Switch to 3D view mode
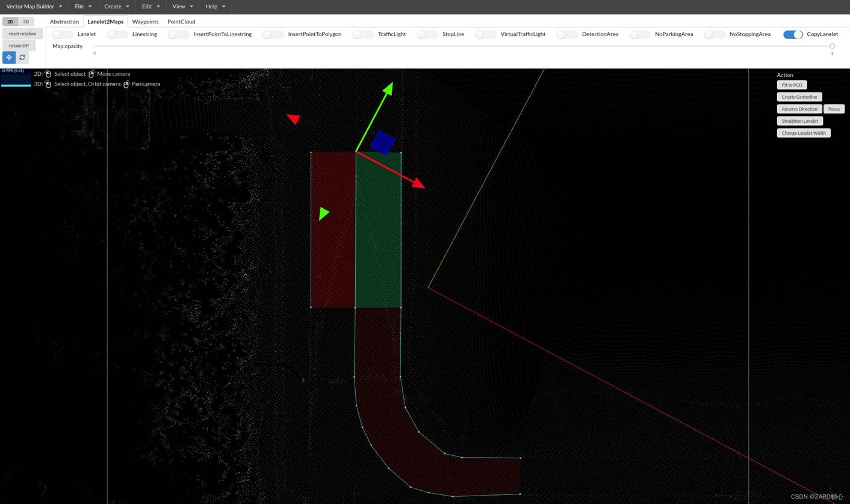Viewport: 850px width, 504px height. coord(26,22)
